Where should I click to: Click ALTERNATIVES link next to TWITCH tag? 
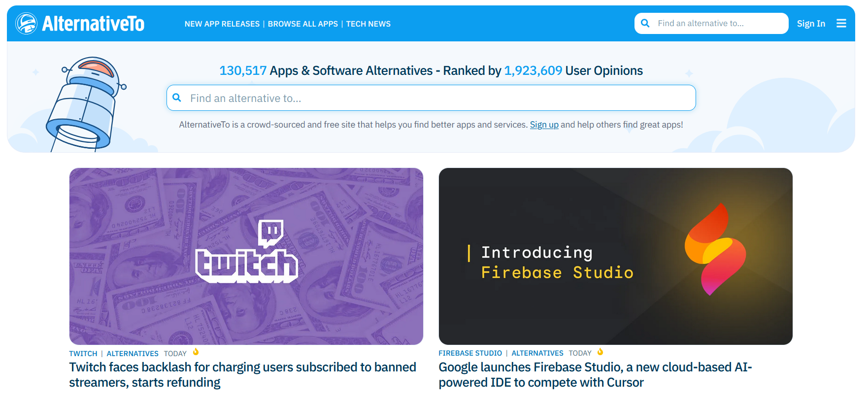click(x=133, y=354)
